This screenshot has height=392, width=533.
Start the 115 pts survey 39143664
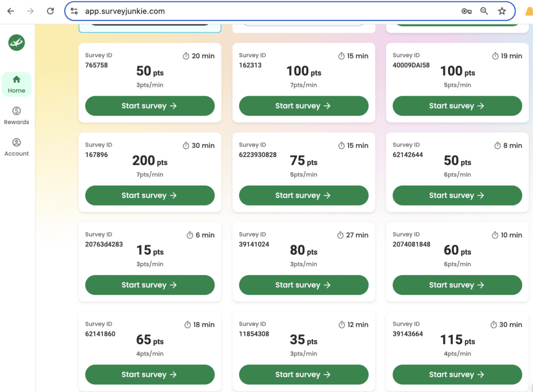pos(457,374)
